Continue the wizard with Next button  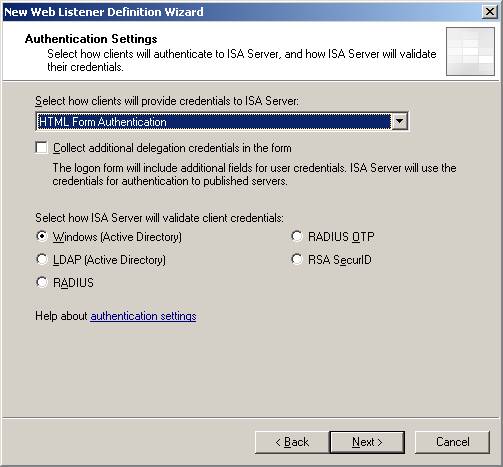[x=367, y=442]
